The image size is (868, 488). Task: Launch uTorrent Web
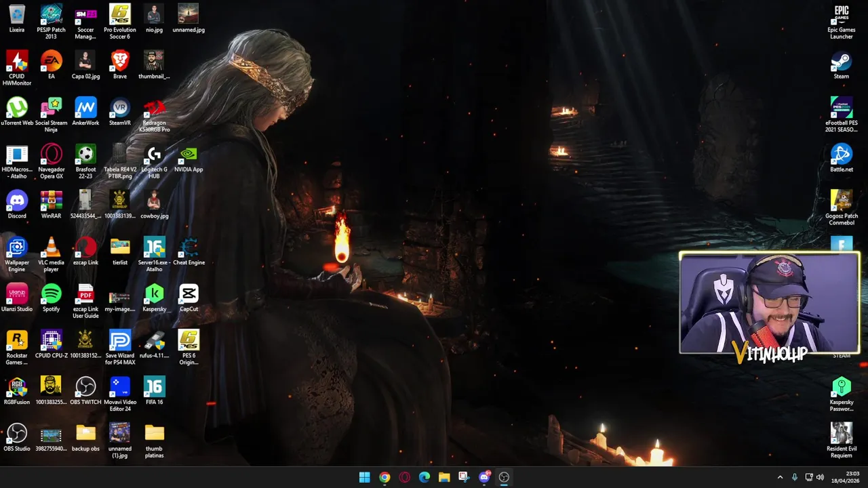(17, 112)
